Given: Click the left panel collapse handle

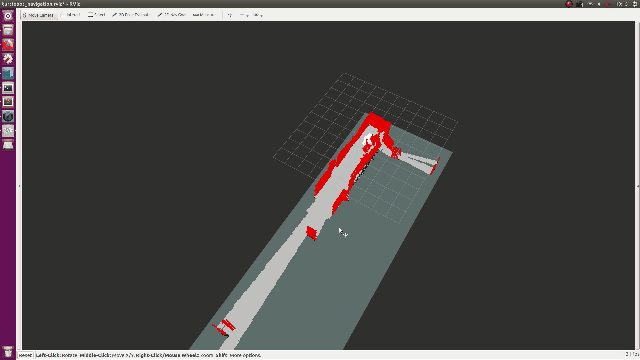Looking at the screenshot, I should (19, 186).
